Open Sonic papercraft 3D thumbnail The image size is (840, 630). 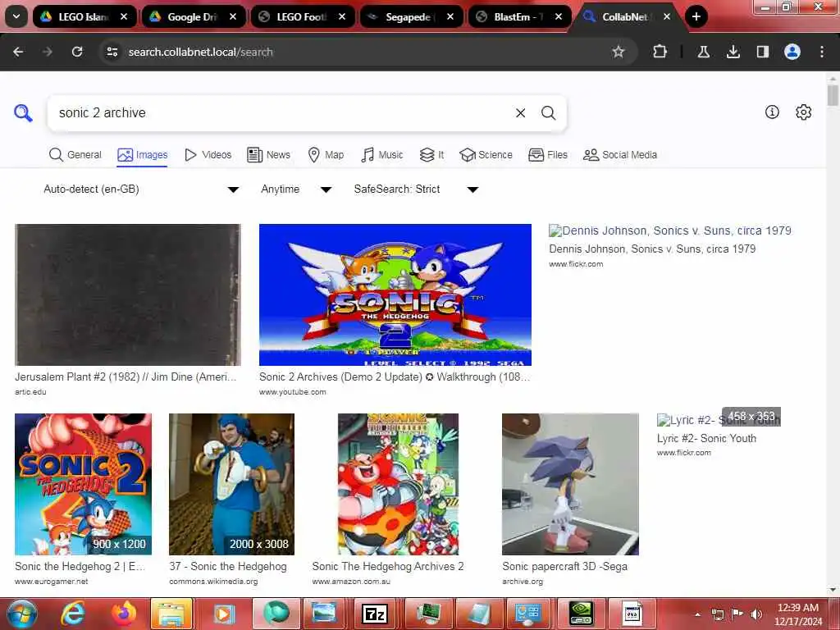click(x=570, y=484)
